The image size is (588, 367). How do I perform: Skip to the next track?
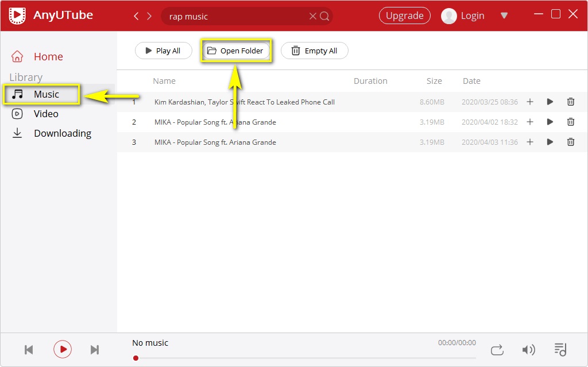(x=95, y=350)
